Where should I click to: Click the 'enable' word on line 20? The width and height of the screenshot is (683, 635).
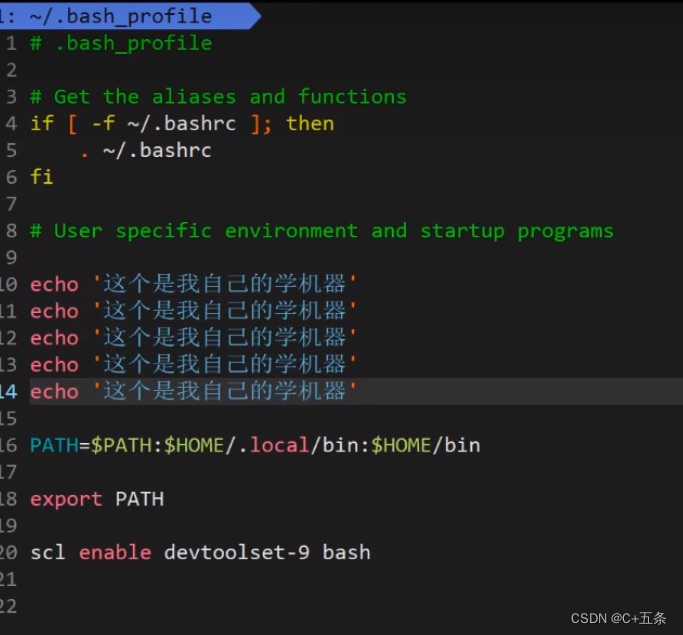click(115, 552)
